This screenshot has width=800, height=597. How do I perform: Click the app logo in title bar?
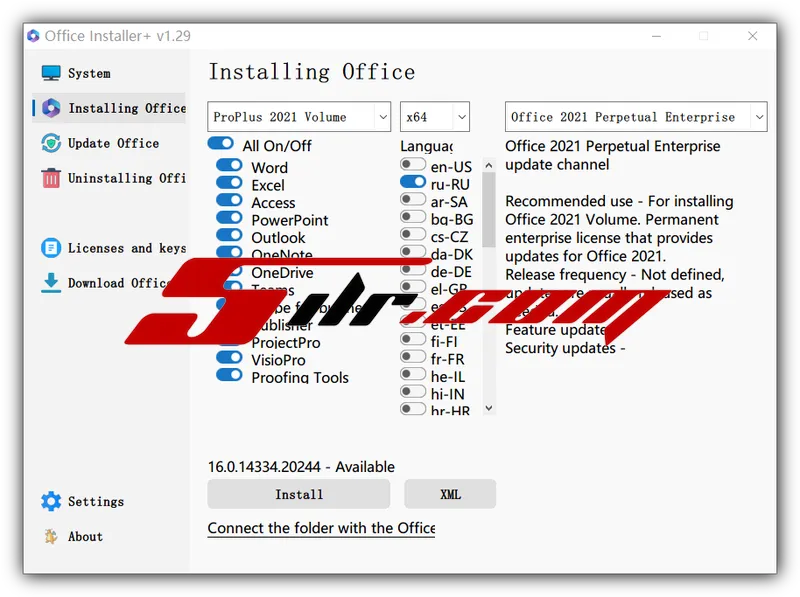[34, 36]
